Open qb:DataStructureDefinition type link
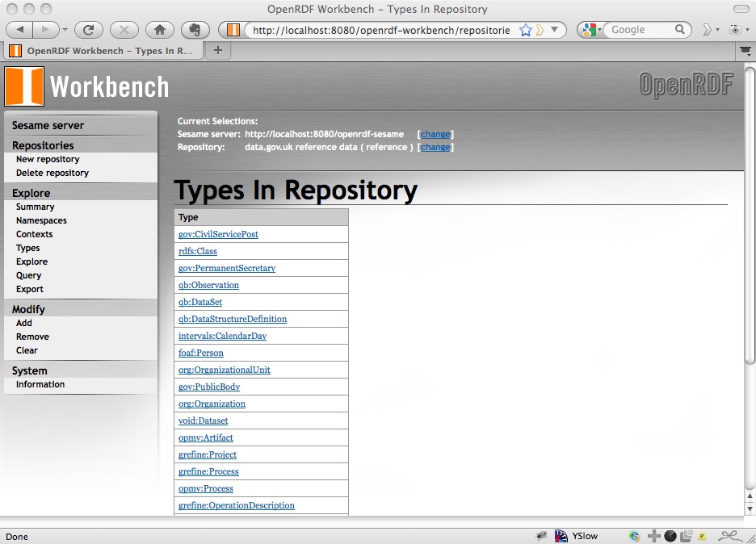The width and height of the screenshot is (756, 544). point(233,319)
